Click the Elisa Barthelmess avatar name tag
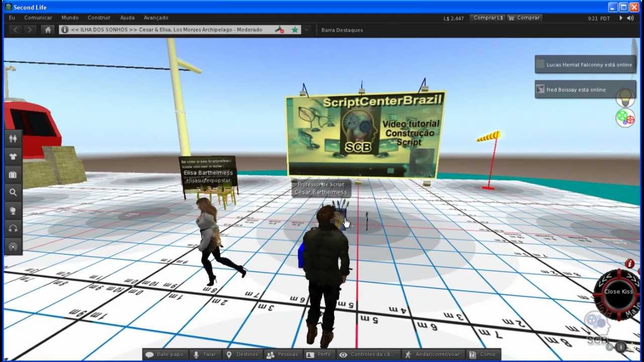The height and width of the screenshot is (362, 644). [208, 176]
